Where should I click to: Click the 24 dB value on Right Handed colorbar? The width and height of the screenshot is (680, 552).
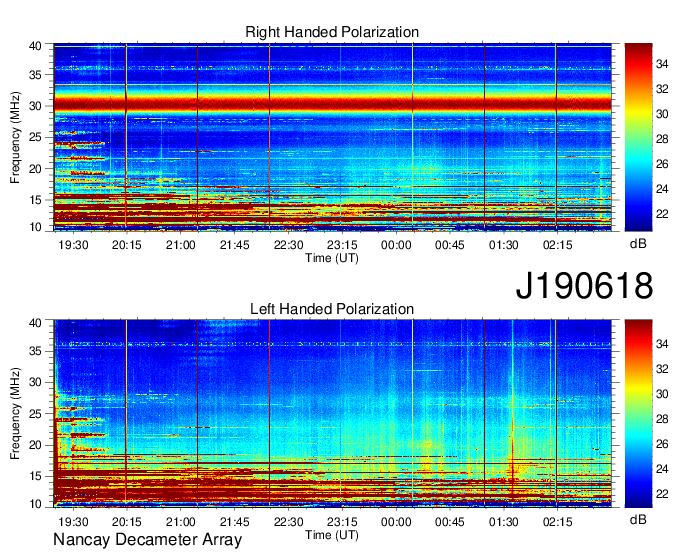(662, 189)
